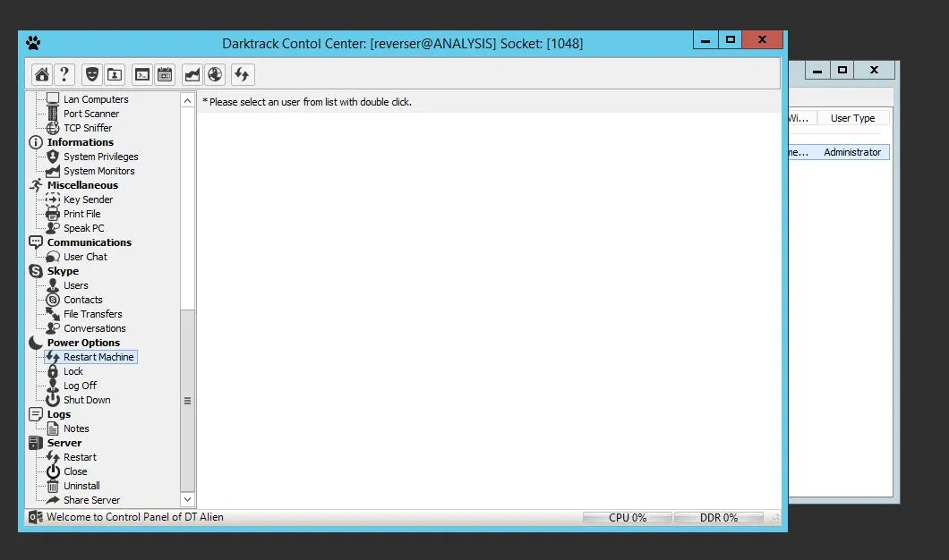This screenshot has height=560, width=949.
Task: Minimize the background window
Action: point(817,70)
